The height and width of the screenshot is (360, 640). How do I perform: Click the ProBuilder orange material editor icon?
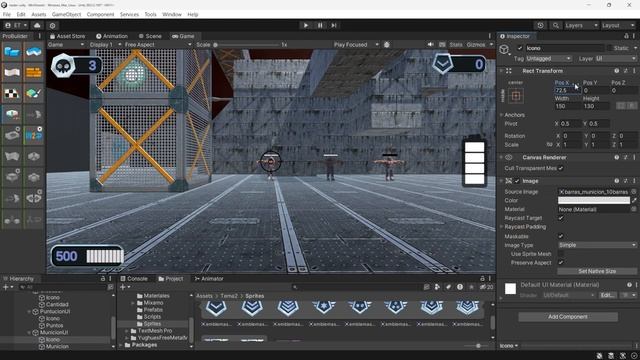tap(33, 73)
